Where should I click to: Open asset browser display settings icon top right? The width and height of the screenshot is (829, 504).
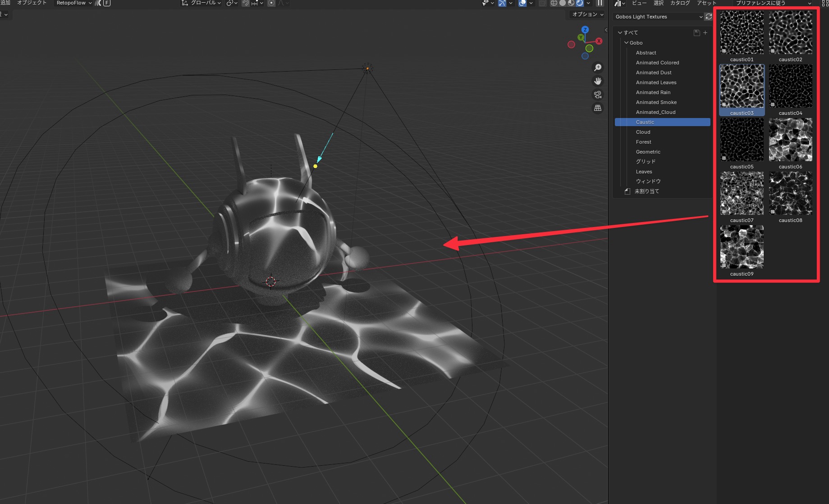825,3
